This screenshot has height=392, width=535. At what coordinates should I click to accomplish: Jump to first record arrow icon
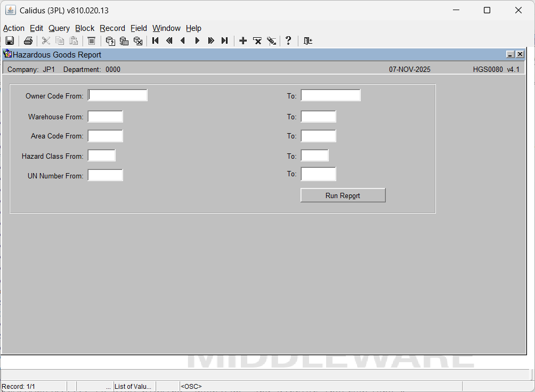click(x=156, y=41)
